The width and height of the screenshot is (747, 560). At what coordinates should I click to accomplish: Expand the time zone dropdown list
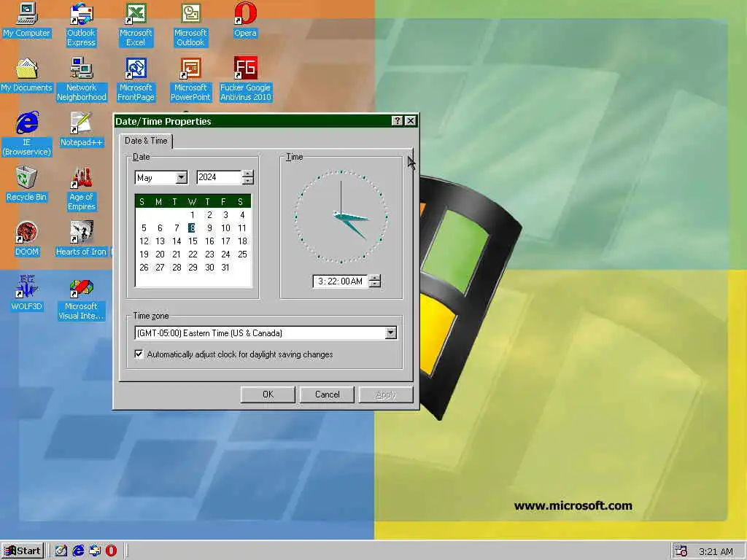(x=391, y=332)
